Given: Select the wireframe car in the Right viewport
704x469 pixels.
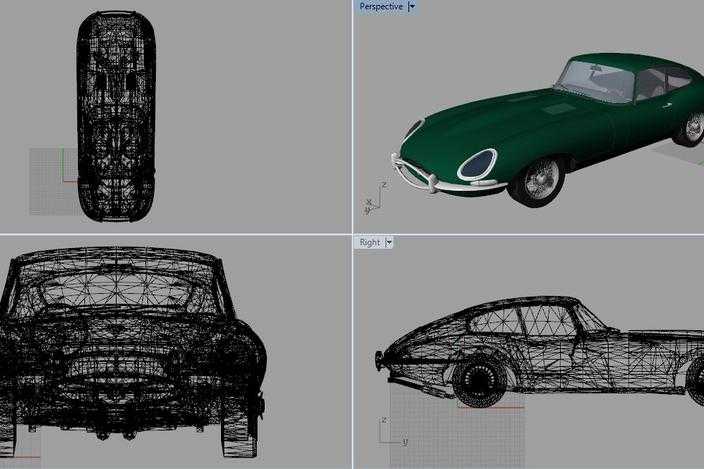Looking at the screenshot, I should coord(541,352).
